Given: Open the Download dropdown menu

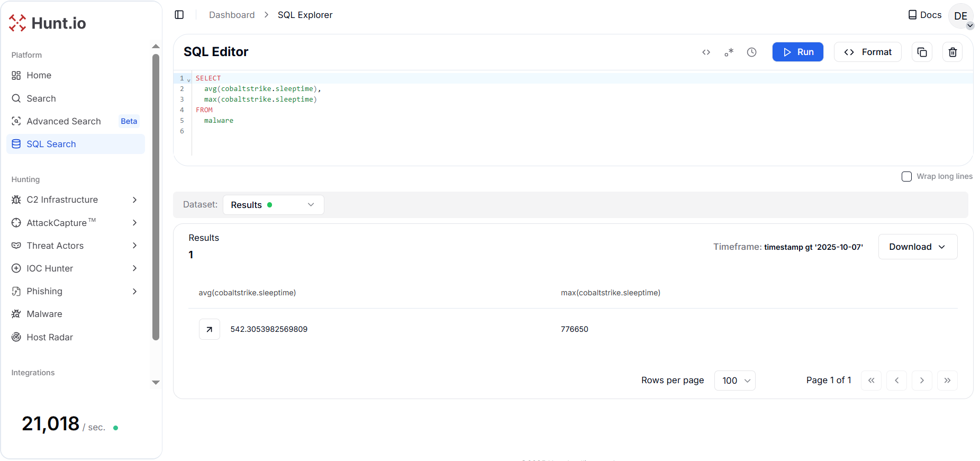Looking at the screenshot, I should pos(918,247).
